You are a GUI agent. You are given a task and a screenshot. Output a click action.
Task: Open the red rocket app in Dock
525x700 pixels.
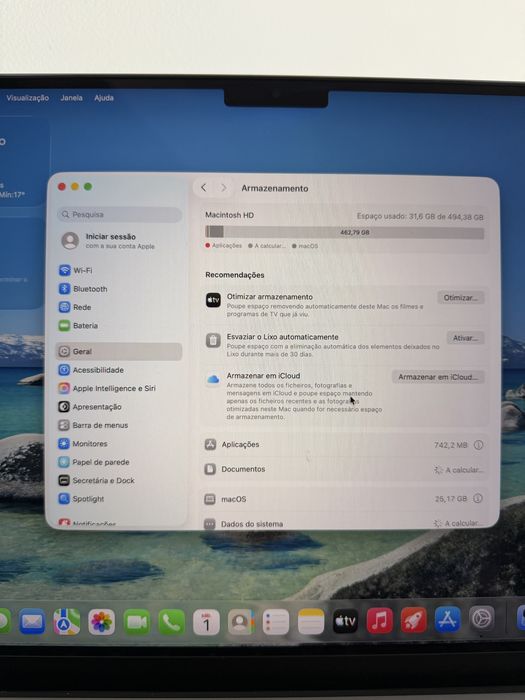pos(414,620)
